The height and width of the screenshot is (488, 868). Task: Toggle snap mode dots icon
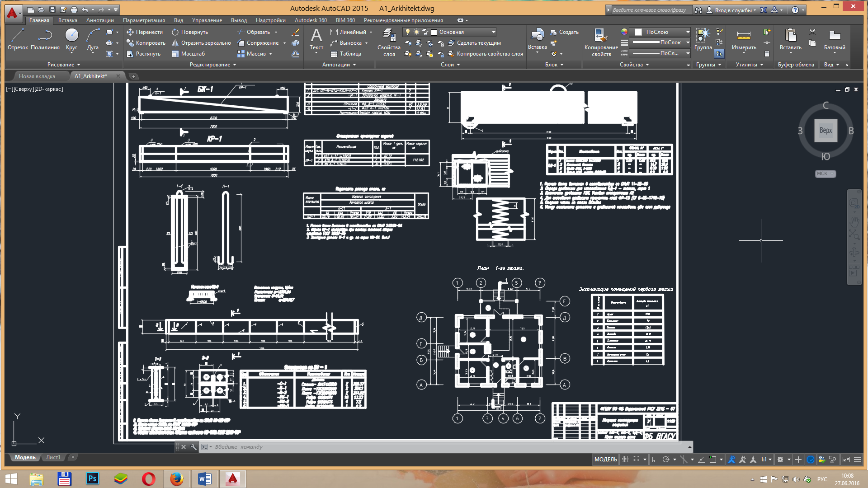tap(636, 460)
